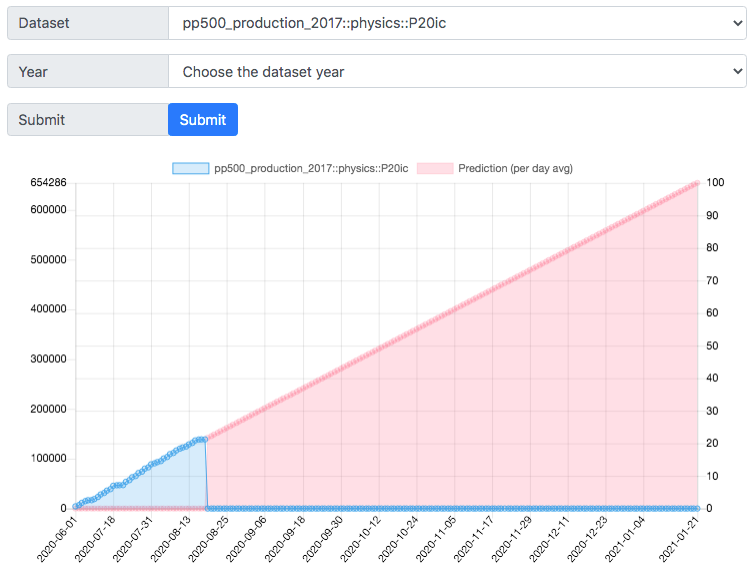
Task: Click the final pink prediction point at 100
Action: click(697, 183)
